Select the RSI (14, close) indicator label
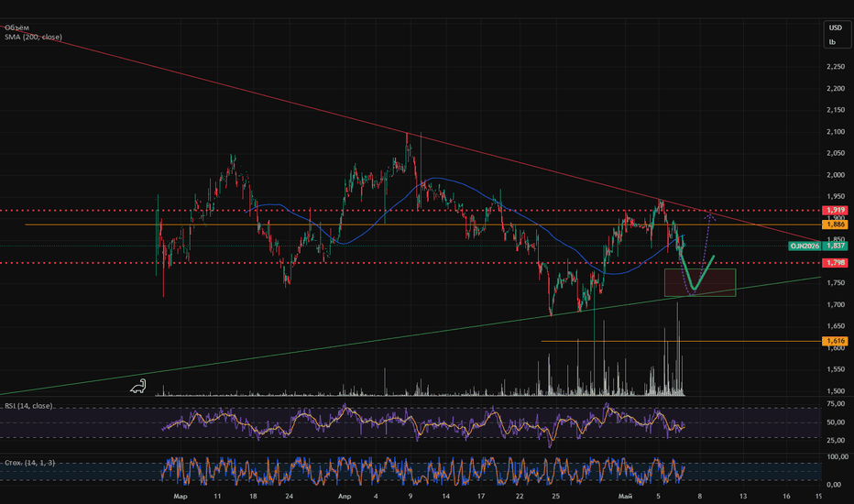The width and height of the screenshot is (854, 504). (28, 406)
